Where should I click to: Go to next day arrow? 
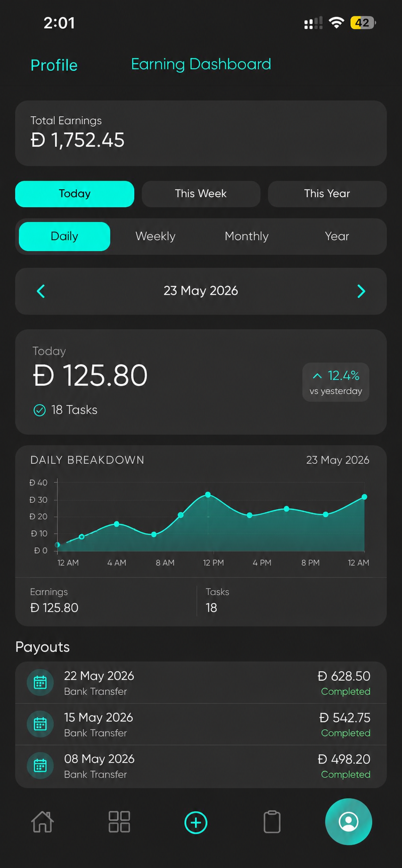point(361,291)
